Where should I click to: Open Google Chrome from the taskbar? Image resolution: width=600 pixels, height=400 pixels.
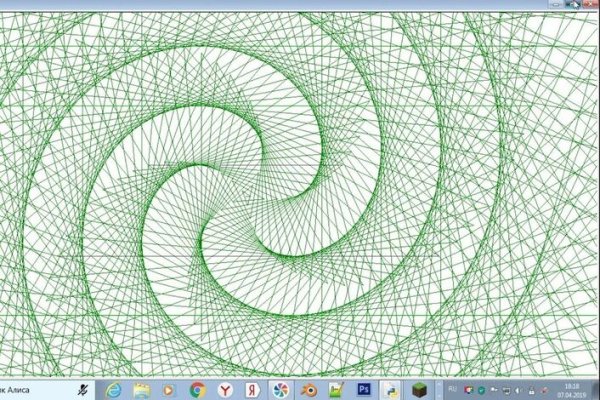[x=198, y=388]
